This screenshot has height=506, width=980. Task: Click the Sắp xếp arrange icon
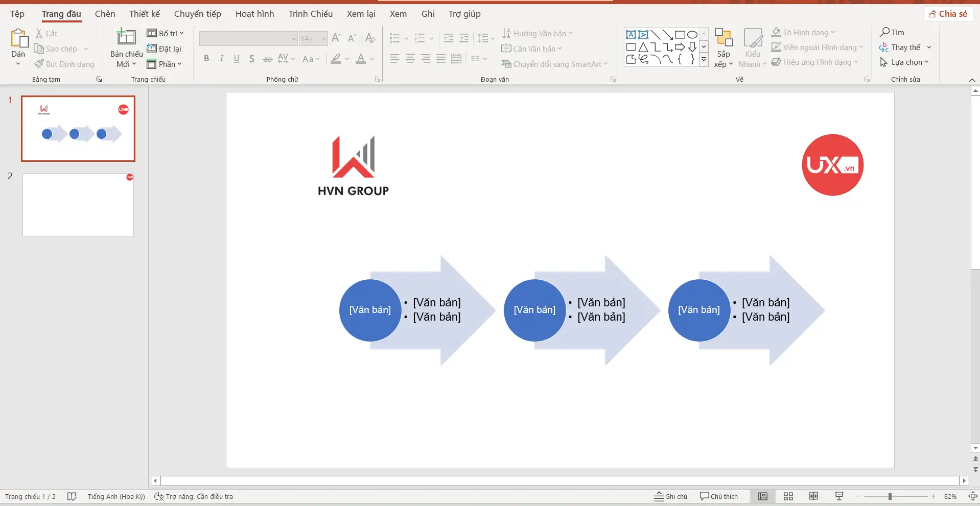tap(724, 38)
